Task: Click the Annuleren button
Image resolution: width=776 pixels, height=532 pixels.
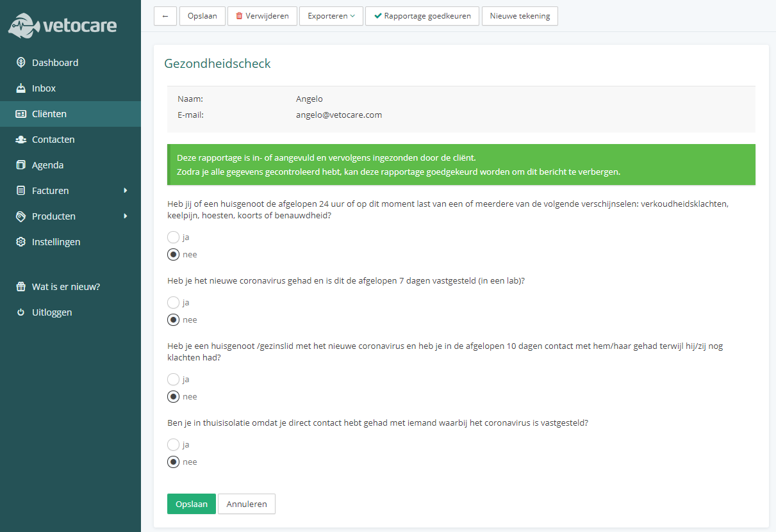Action: 247,504
